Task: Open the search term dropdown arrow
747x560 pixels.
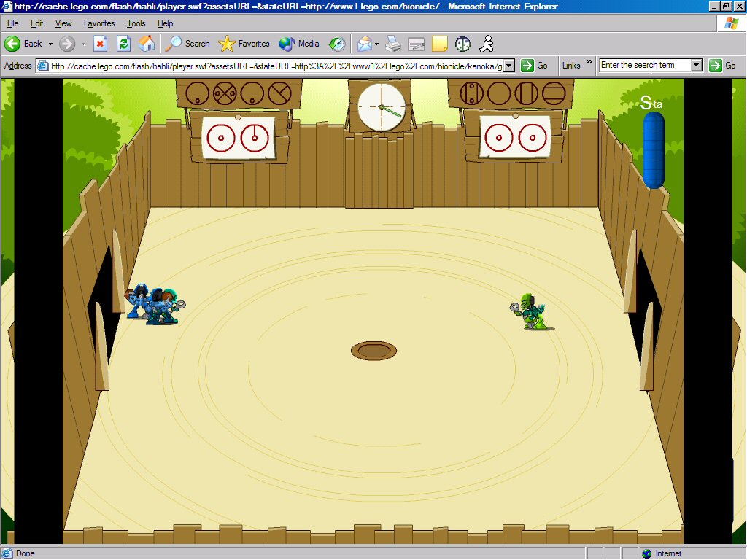Action: [x=697, y=65]
